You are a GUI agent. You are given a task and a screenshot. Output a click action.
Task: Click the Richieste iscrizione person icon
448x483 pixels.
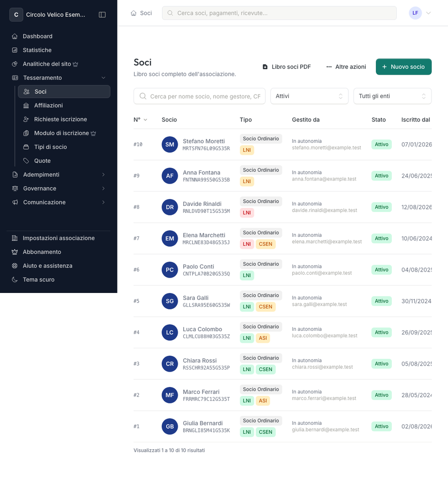click(x=26, y=119)
